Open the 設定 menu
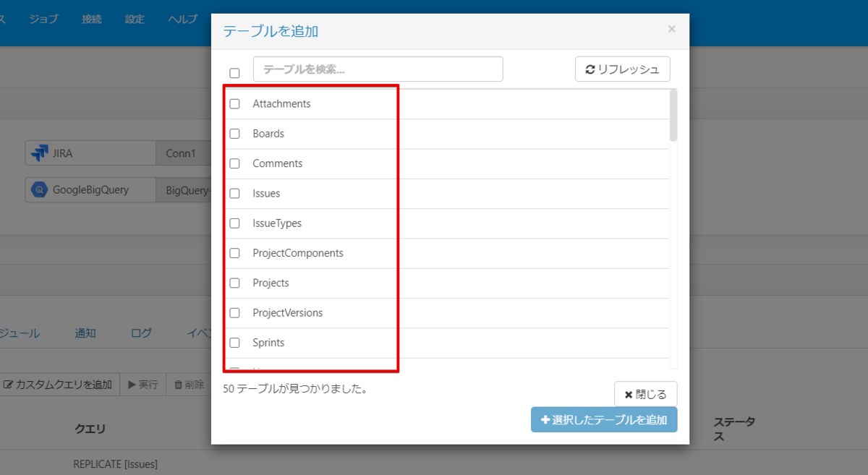The height and width of the screenshot is (475, 868). click(135, 19)
